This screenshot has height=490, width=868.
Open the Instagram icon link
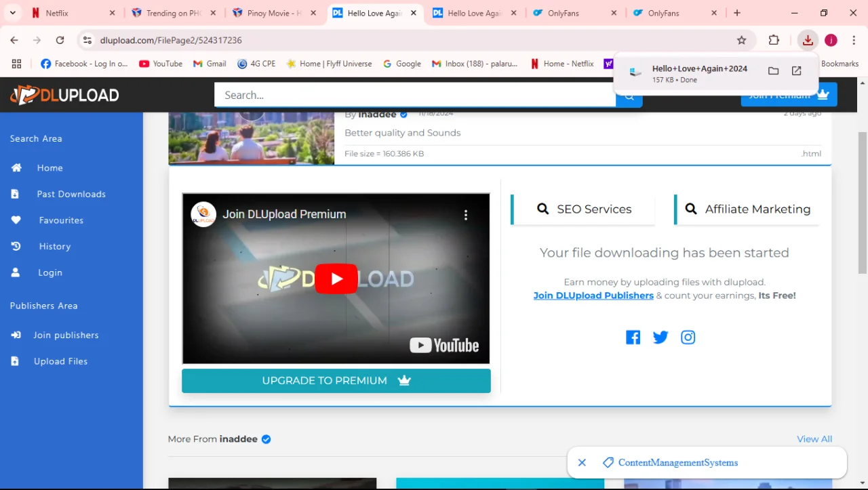point(688,338)
